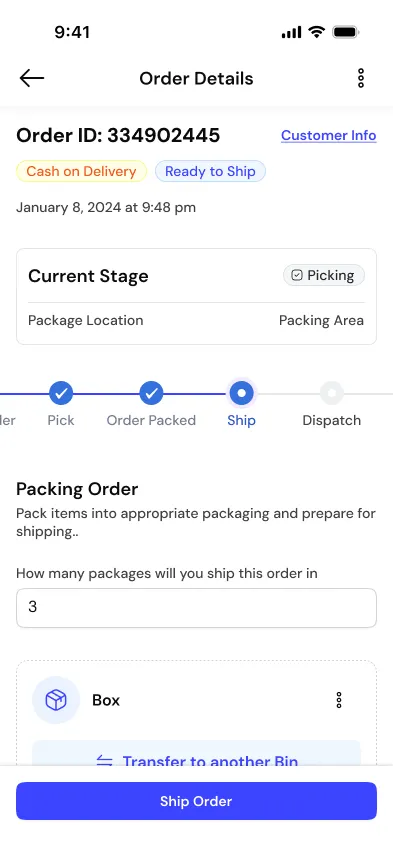Open the Customer Info link
This screenshot has width=393, height=852.
(x=328, y=135)
